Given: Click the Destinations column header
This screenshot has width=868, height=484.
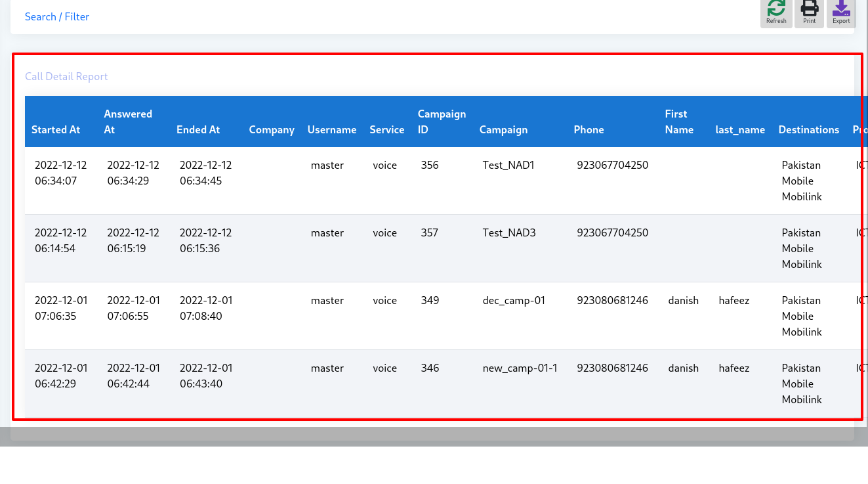Looking at the screenshot, I should click(x=809, y=129).
